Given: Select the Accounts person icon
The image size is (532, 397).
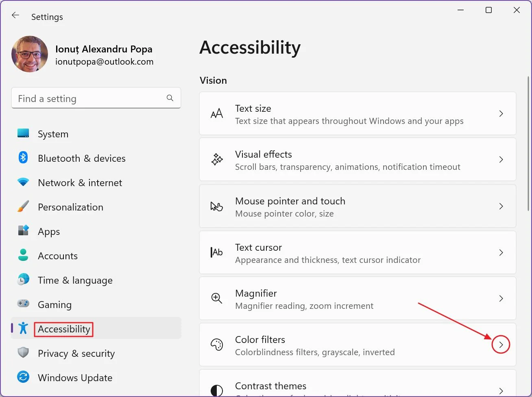Looking at the screenshot, I should (x=23, y=255).
